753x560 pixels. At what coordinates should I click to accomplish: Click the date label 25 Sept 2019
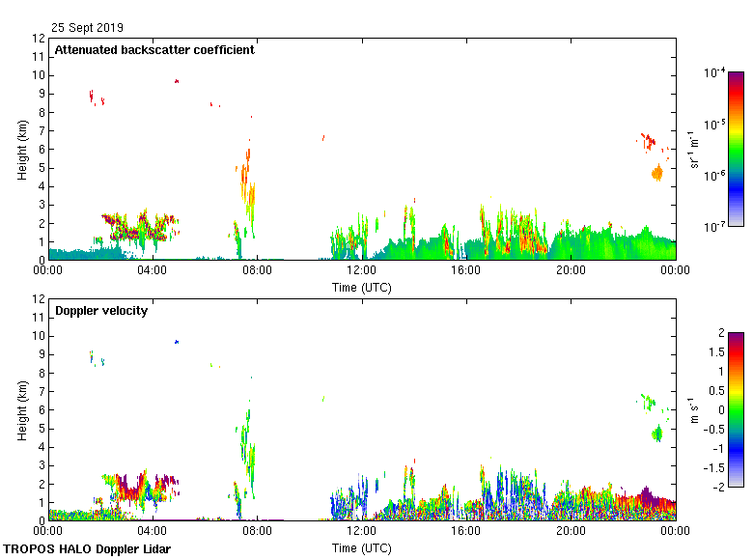point(87,28)
